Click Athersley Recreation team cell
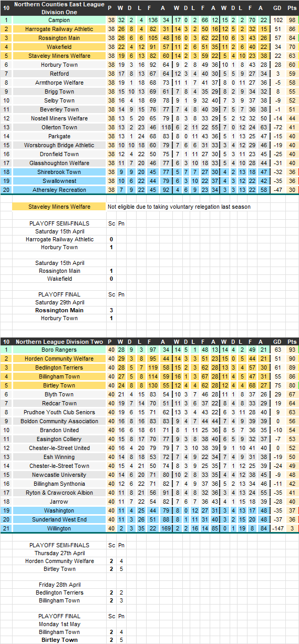Screen dimensions: 299x644 (59, 190)
